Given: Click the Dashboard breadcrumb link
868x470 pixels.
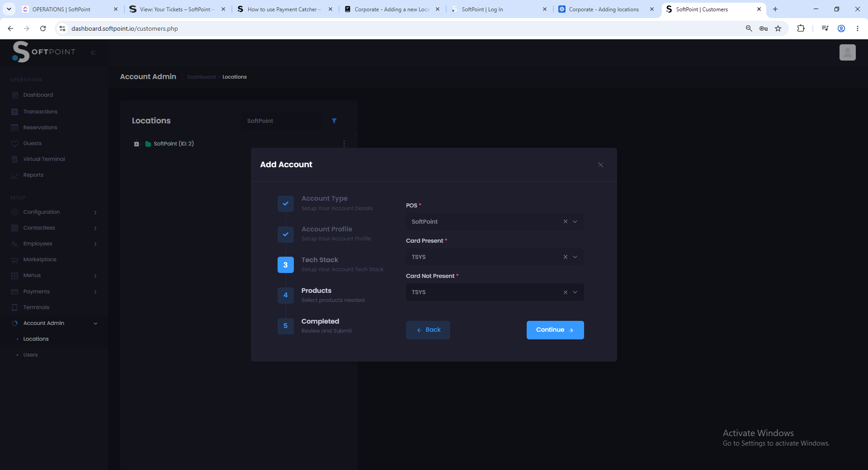Looking at the screenshot, I should pos(201,77).
